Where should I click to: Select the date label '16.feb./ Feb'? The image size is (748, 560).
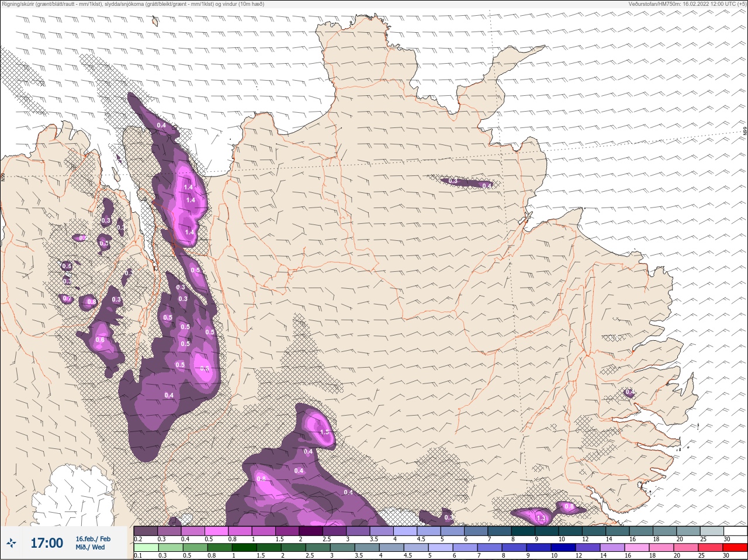tap(93, 539)
